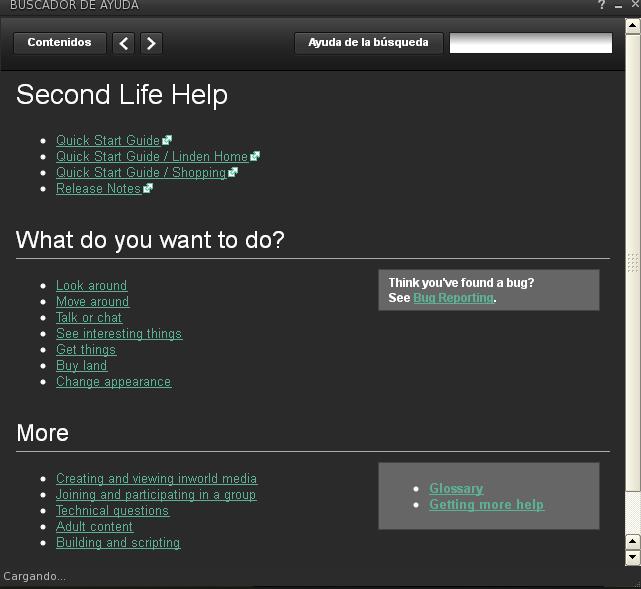The image size is (641, 589).
Task: Open See interesting things topic
Action: click(x=119, y=334)
